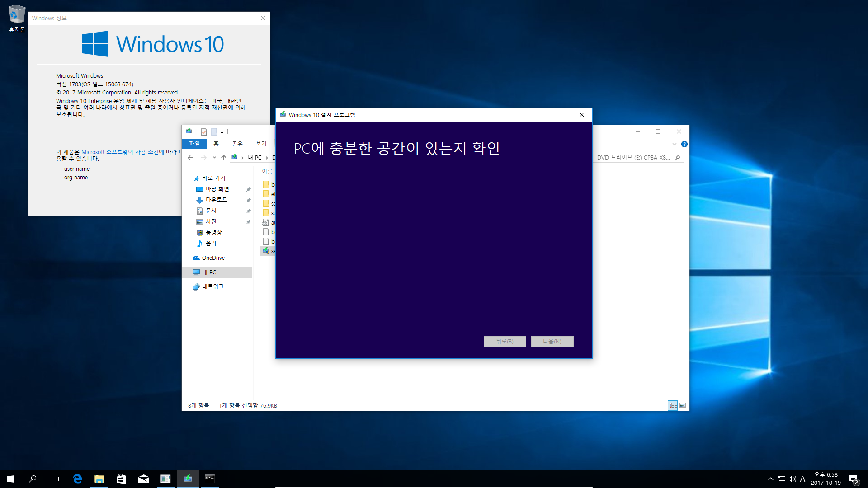Open File Explorer from the taskbar
Screen dimensions: 868x488
(99, 479)
